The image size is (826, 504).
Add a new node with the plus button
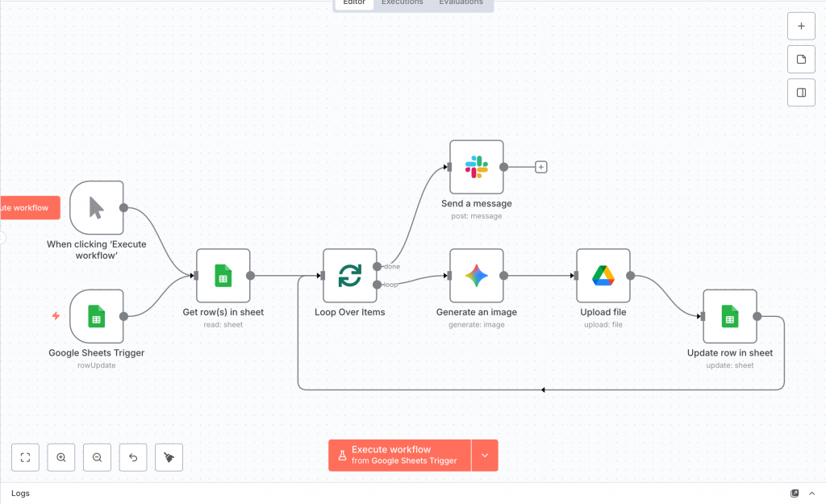pyautogui.click(x=801, y=26)
